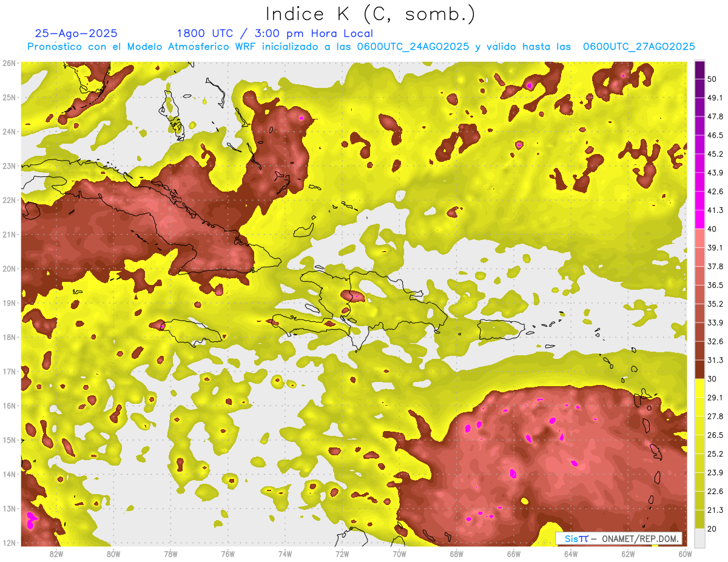
Task: Click the '82W' longitude label
Action: 56,554
